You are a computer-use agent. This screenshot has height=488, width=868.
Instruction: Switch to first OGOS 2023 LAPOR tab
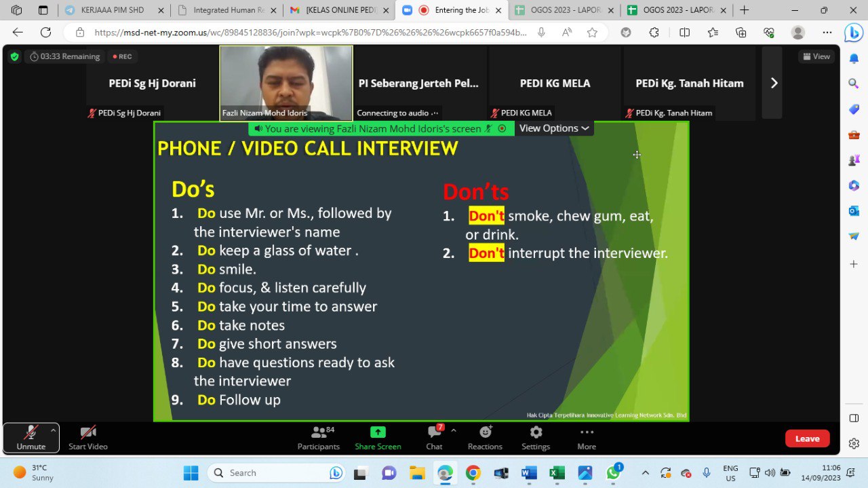click(564, 10)
